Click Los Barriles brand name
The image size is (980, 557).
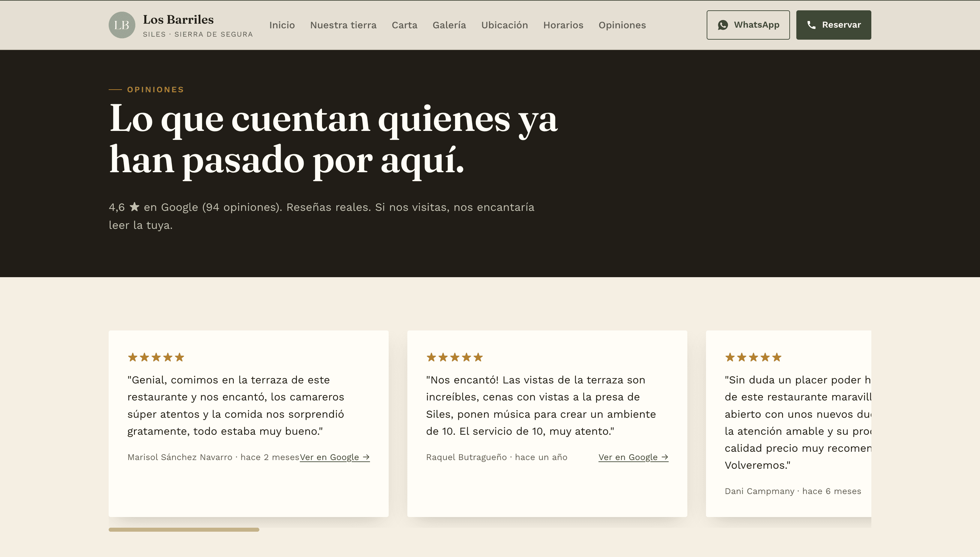click(178, 20)
